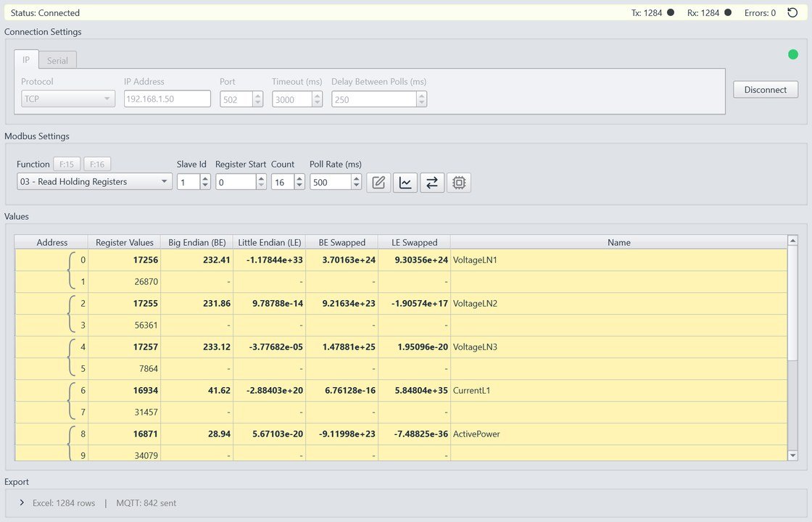
Task: Click the Poll Rate input field
Action: (x=331, y=182)
